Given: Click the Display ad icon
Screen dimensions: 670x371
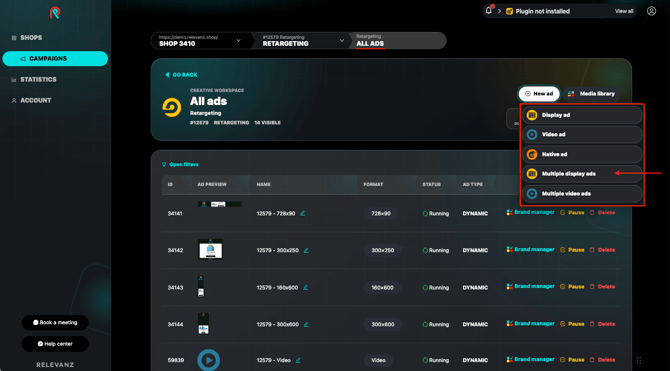Looking at the screenshot, I should (x=532, y=115).
